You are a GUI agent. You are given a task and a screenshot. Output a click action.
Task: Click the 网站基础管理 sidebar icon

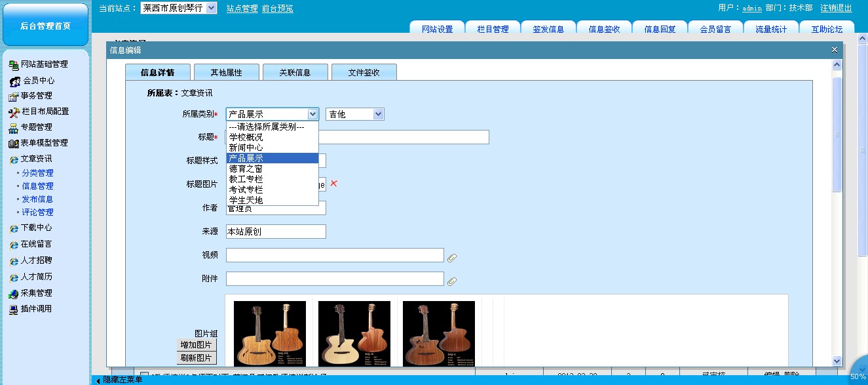13,64
